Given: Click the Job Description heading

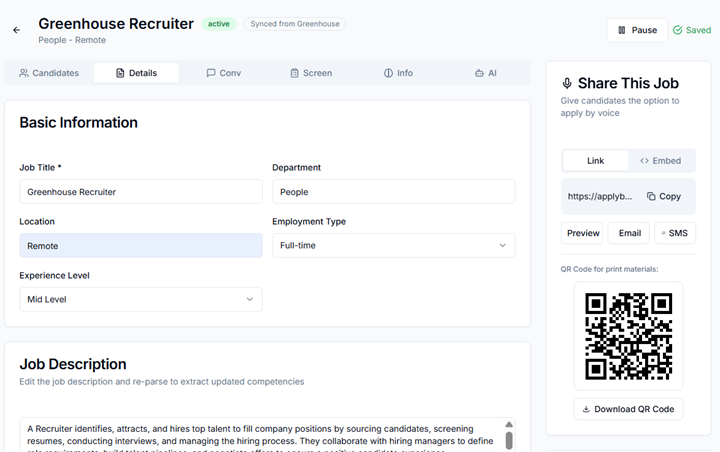Looking at the screenshot, I should (x=73, y=364).
